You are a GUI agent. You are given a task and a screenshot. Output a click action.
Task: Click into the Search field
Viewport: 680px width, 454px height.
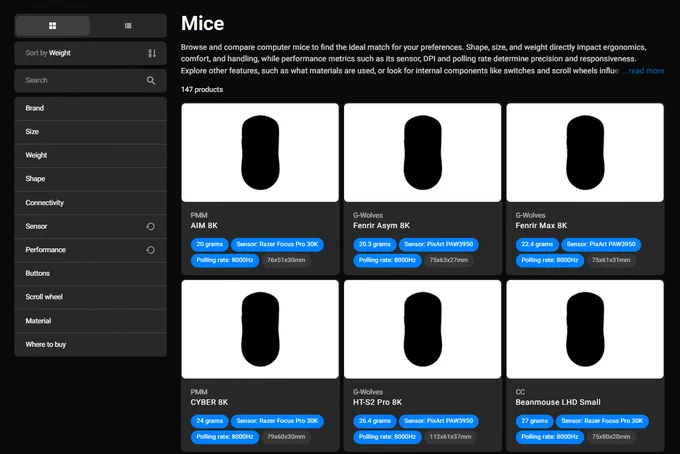(90, 80)
